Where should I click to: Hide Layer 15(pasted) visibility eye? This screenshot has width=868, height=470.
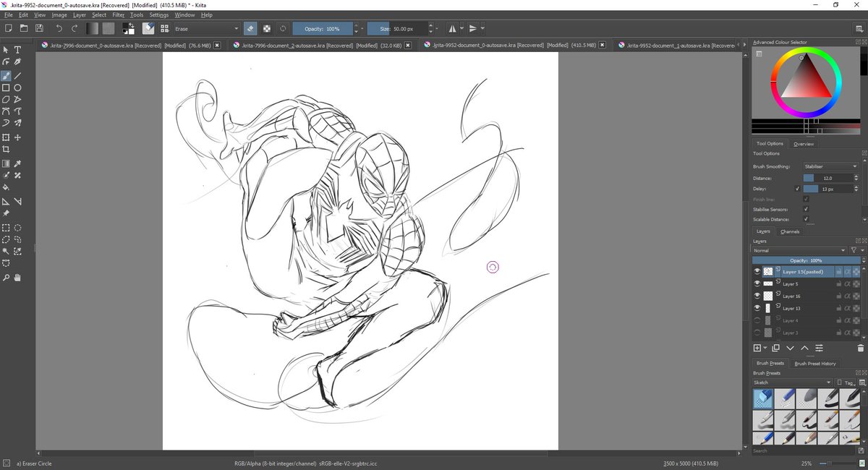tap(757, 271)
